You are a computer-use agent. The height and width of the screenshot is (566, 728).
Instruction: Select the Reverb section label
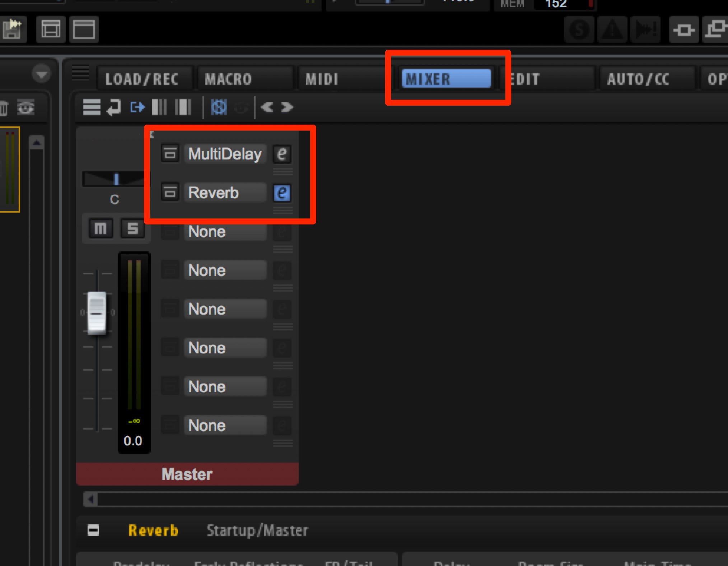click(x=153, y=530)
